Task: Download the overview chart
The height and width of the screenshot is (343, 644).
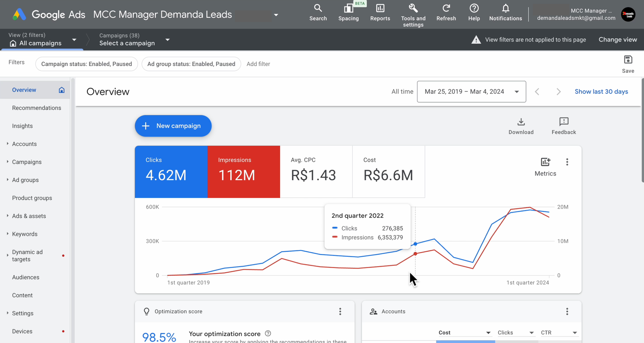Action: pyautogui.click(x=521, y=126)
